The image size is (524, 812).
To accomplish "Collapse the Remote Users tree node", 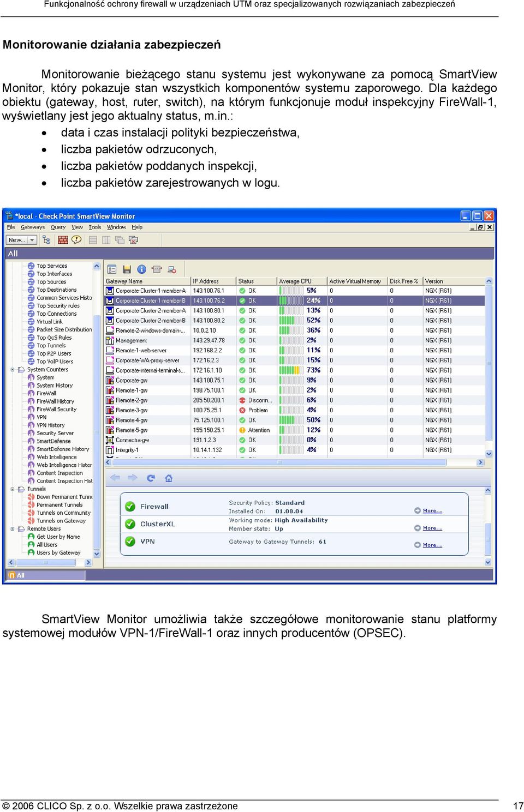I will [13, 529].
